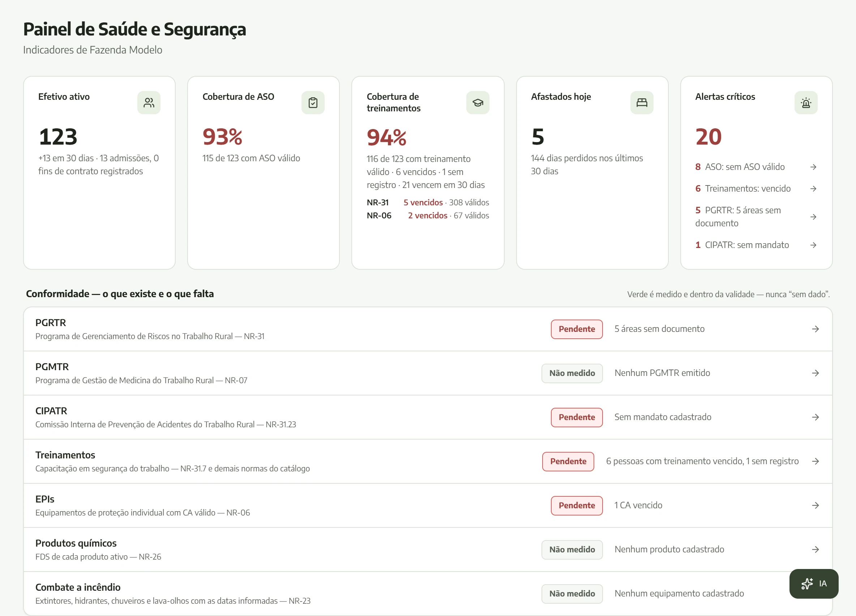This screenshot has width=856, height=616.
Task: Click "1 CA vencido" status text
Action: [638, 505]
